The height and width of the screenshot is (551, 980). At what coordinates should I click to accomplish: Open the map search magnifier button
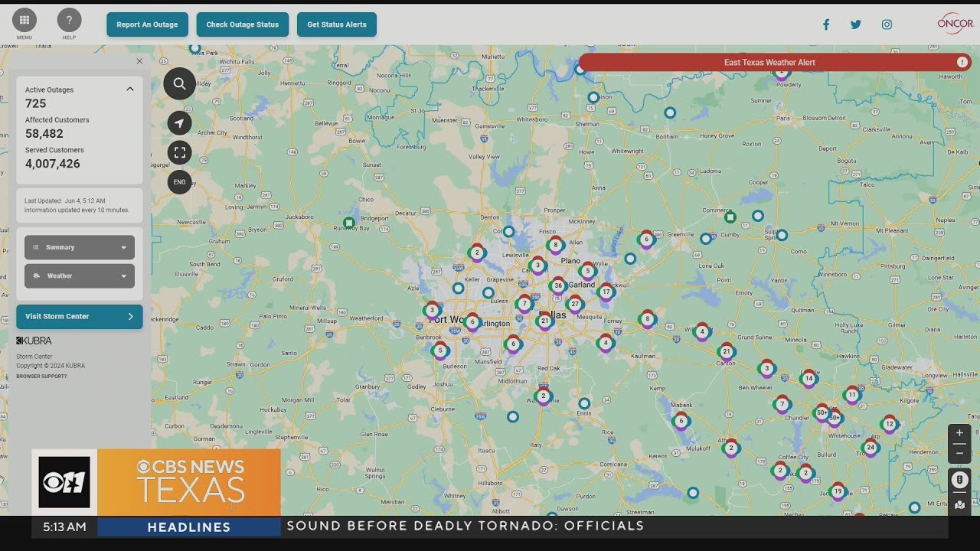(x=179, y=83)
